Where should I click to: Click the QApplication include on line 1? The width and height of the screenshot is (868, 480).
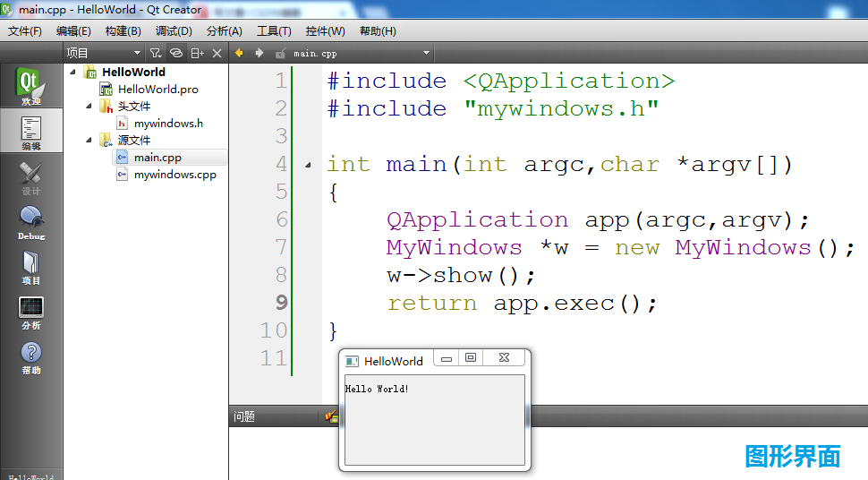569,81
